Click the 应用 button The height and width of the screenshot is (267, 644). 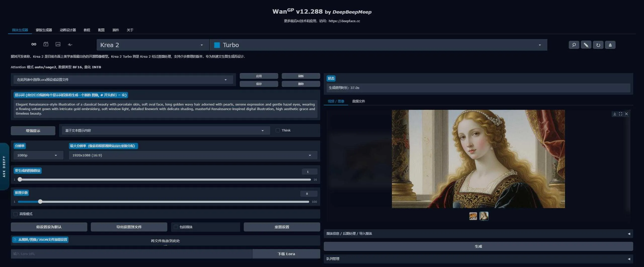(x=259, y=76)
